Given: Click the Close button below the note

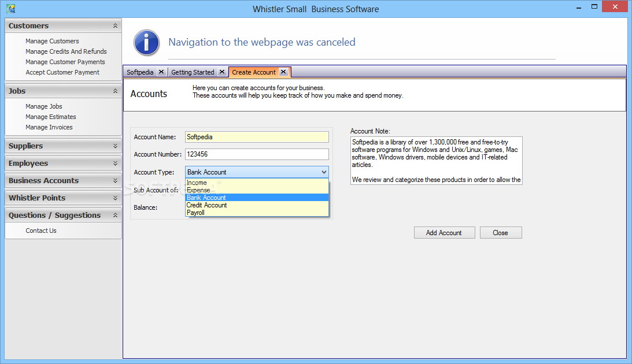Looking at the screenshot, I should coord(501,233).
